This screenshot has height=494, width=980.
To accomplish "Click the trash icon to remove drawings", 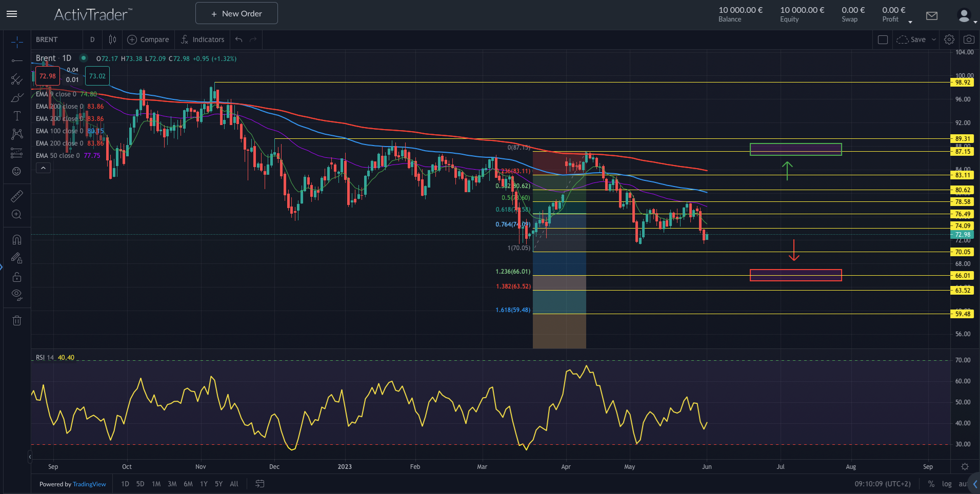I will pos(16,321).
